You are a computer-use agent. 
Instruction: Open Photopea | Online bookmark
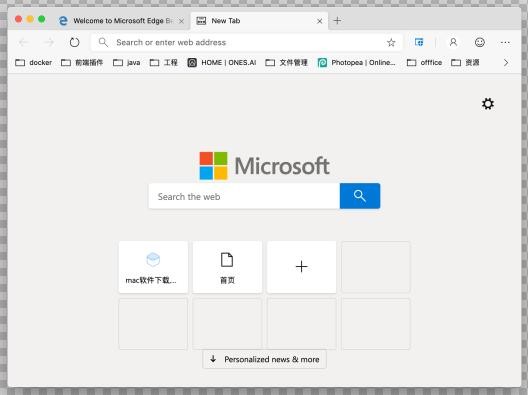click(x=357, y=63)
